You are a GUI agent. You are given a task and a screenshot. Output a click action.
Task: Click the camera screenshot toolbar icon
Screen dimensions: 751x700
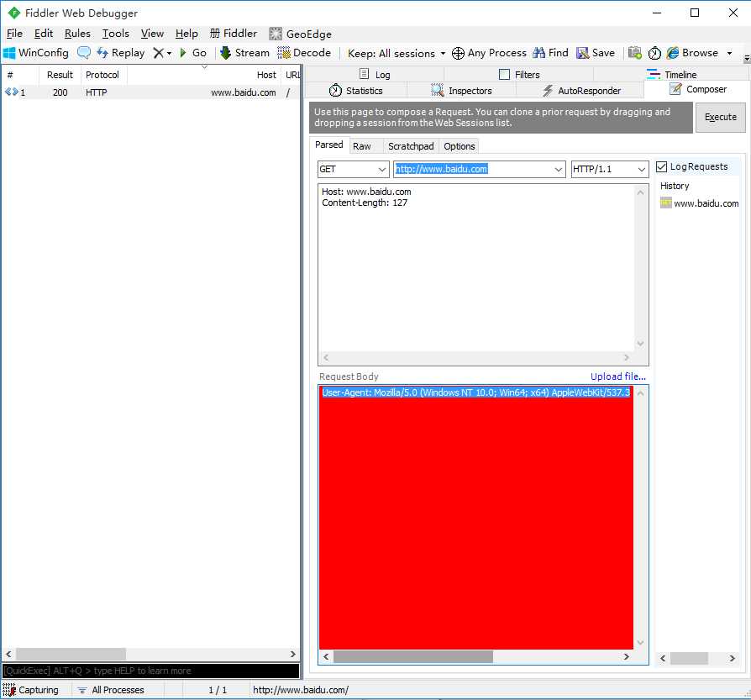(x=634, y=53)
